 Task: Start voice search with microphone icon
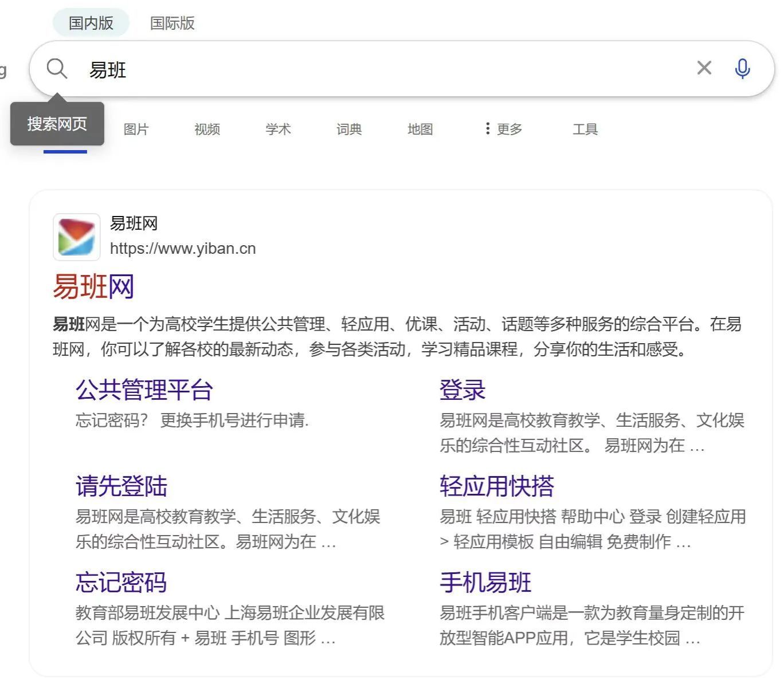click(x=742, y=69)
